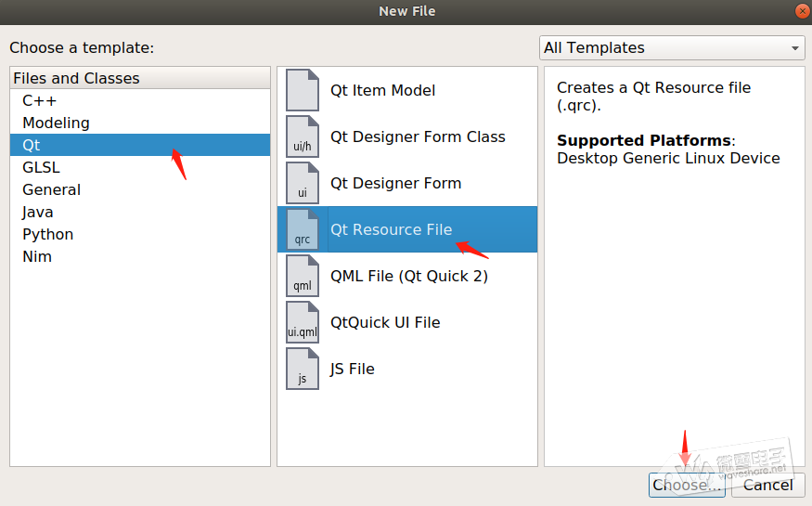The width and height of the screenshot is (812, 506).
Task: Select the Nim category
Action: (37, 256)
